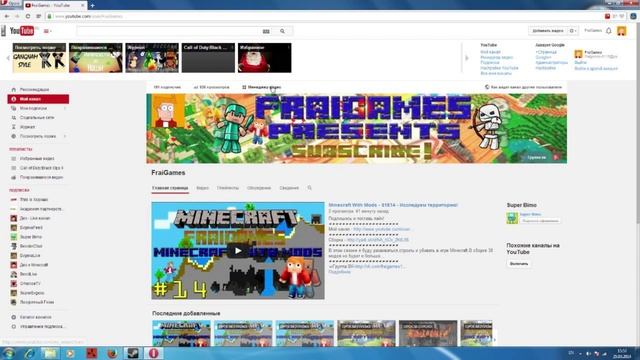640x360 pixels.
Task: Open Социальные сети in sidebar
Action: pyautogui.click(x=36, y=118)
